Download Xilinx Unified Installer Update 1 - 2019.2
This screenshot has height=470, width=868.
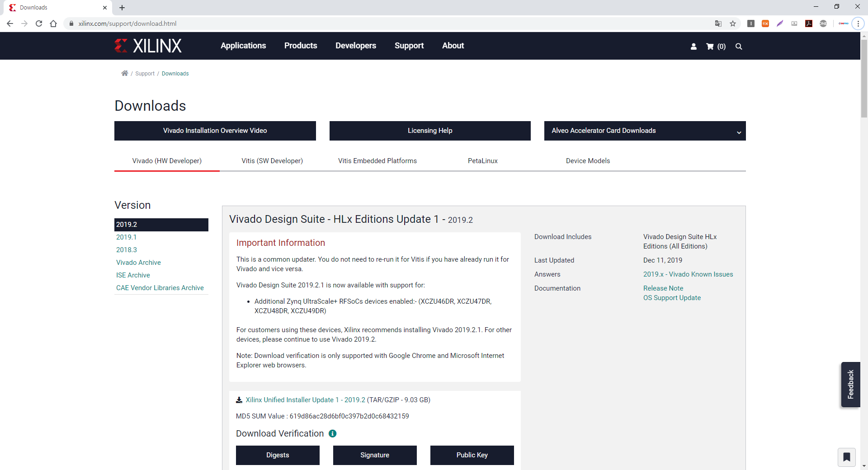(x=306, y=400)
